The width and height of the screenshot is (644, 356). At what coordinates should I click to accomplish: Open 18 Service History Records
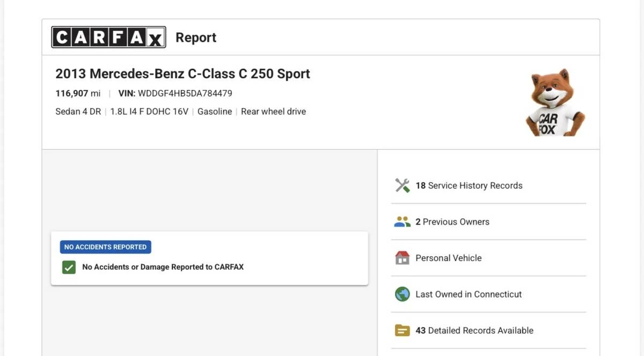(x=488, y=186)
